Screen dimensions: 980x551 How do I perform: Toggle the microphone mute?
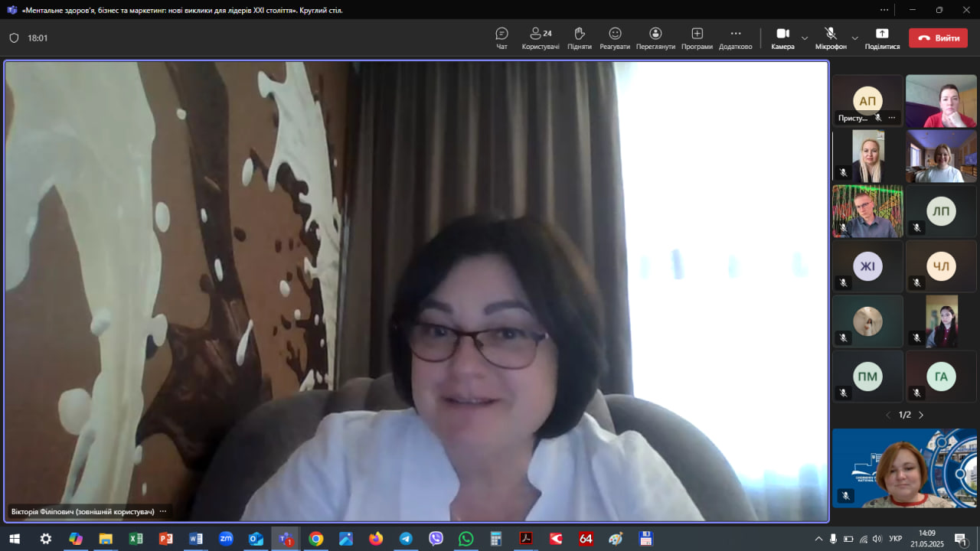(x=831, y=38)
